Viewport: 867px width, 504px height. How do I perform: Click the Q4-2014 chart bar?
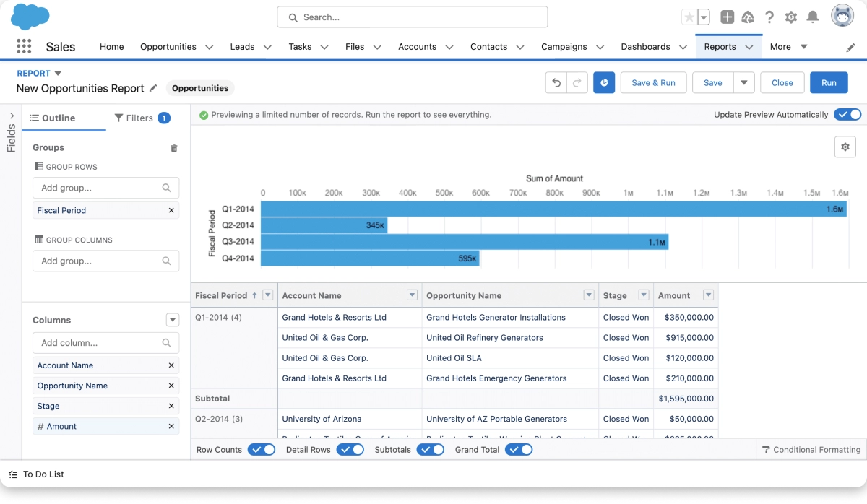[x=370, y=258]
